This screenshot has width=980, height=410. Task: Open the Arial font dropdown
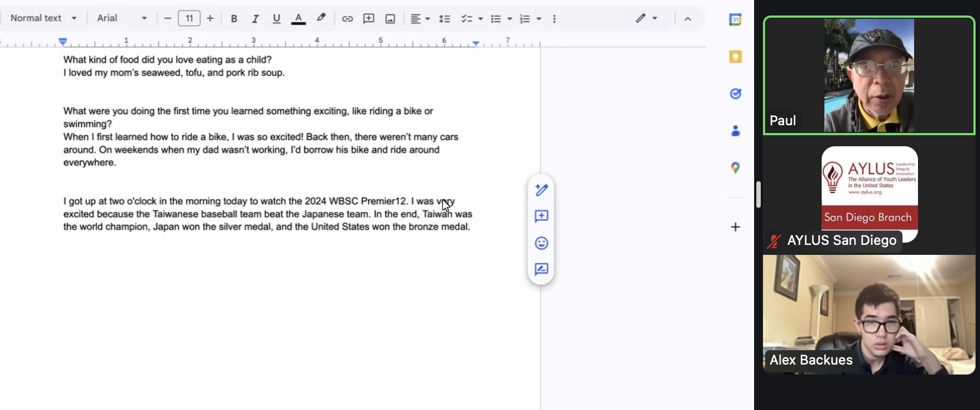pos(122,18)
